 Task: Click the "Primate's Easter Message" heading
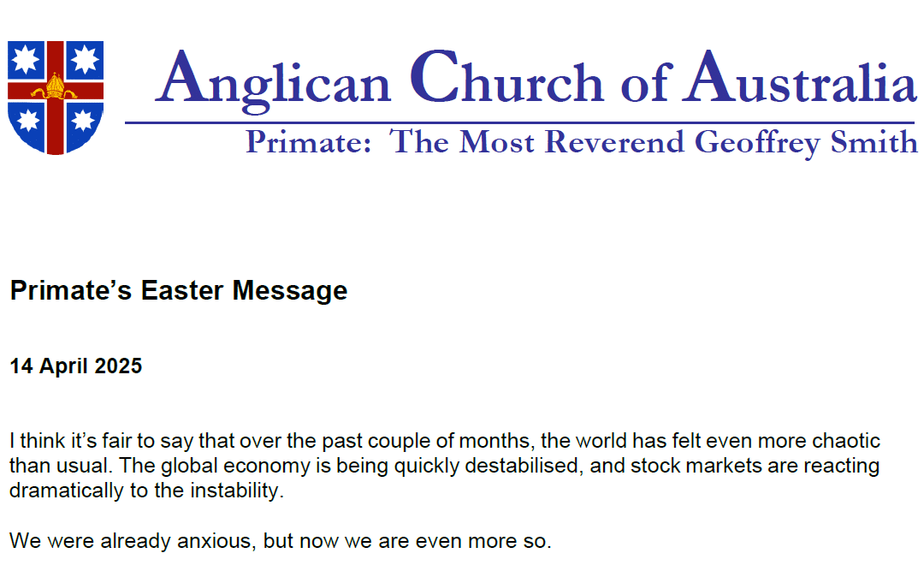tap(179, 291)
